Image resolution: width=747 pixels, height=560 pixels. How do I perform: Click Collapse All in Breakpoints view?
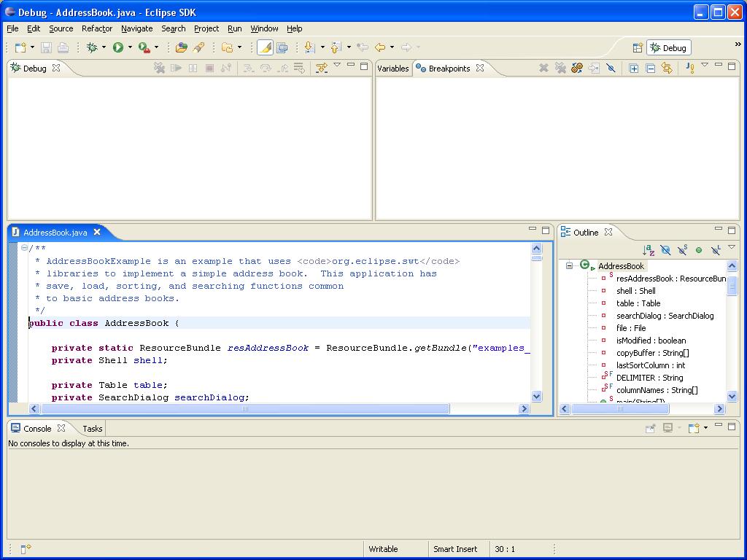650,68
